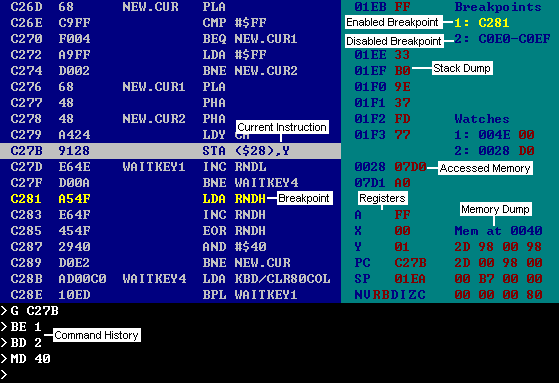This screenshot has height=383, width=559.
Task: Click the NEW.CUR2 label row at C278
Action: [118, 119]
